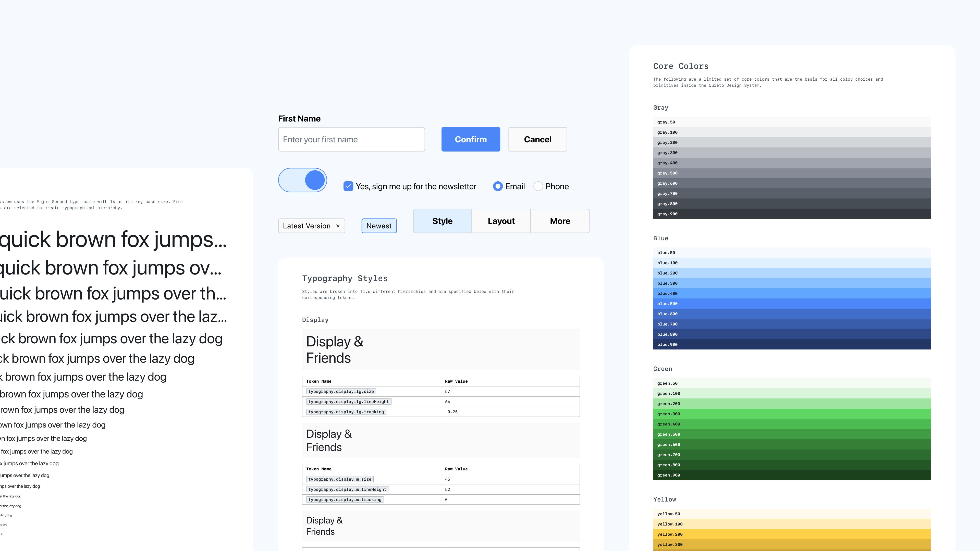The width and height of the screenshot is (980, 551).
Task: Click the Latest Version tag label
Action: 307,226
